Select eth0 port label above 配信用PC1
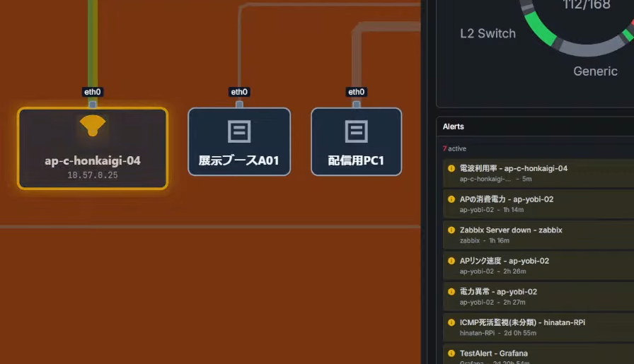The height and width of the screenshot is (364, 634). coord(356,92)
